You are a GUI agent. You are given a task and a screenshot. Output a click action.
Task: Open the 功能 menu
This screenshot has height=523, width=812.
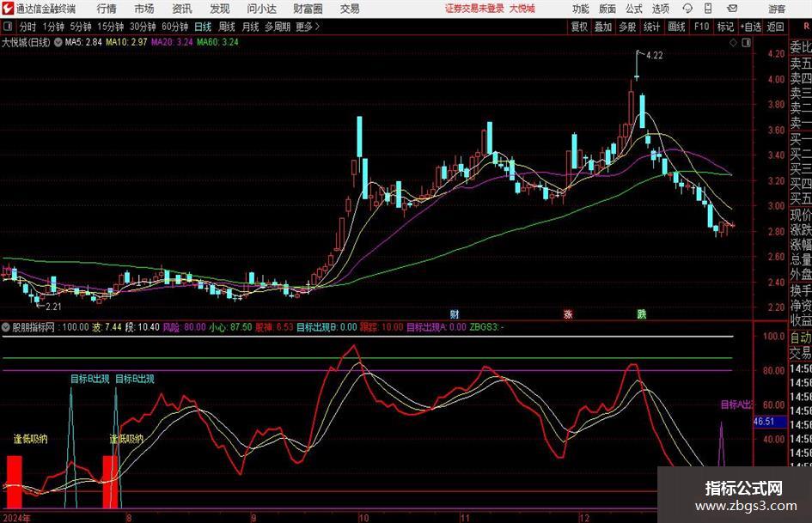click(581, 9)
